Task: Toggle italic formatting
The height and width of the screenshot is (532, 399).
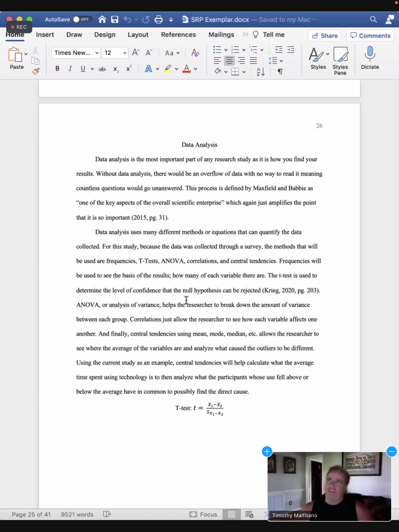Action: tap(70, 69)
